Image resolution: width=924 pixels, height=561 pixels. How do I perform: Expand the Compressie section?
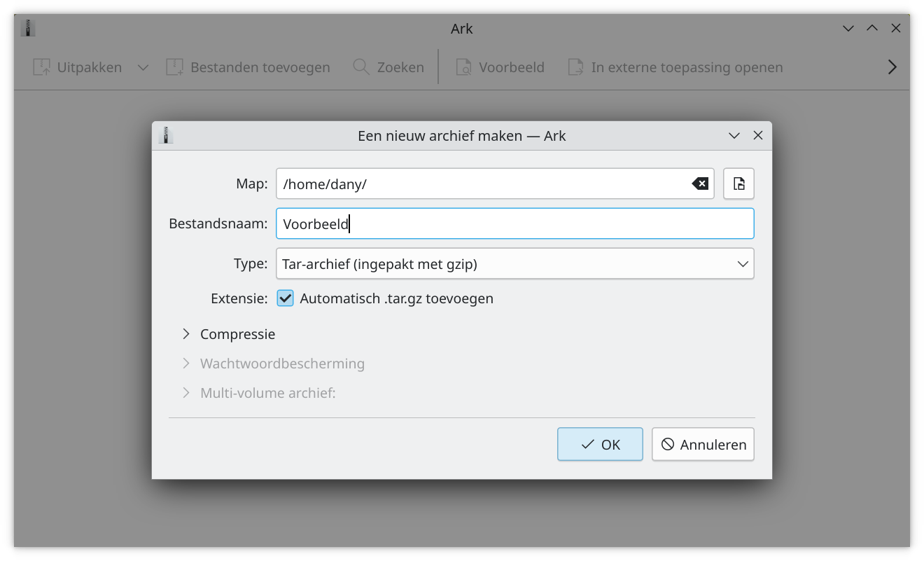click(x=228, y=334)
